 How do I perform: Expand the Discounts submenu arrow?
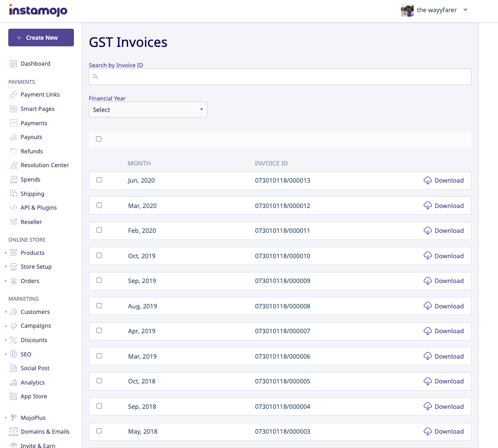(6, 340)
